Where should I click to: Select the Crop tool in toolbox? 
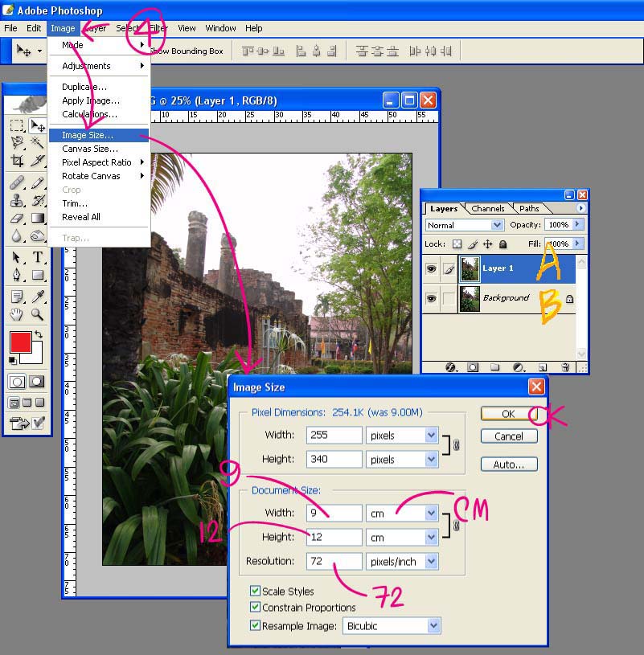[17, 161]
